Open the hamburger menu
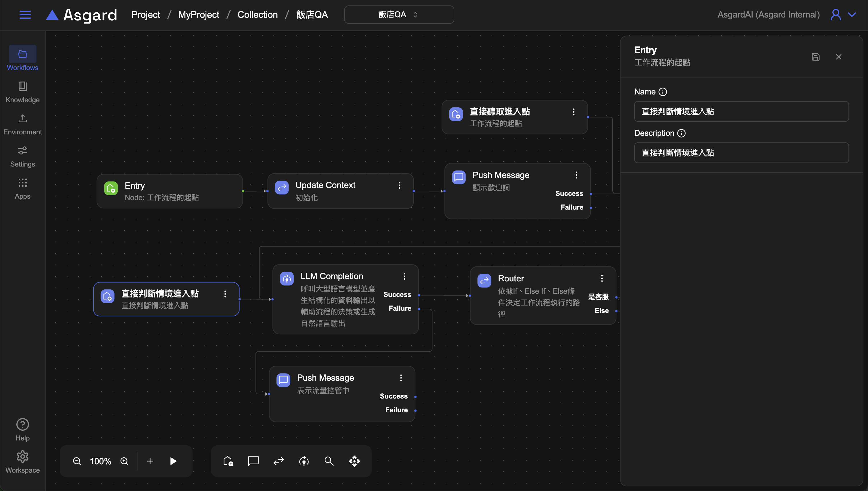Viewport: 868px width, 491px height. pos(25,15)
